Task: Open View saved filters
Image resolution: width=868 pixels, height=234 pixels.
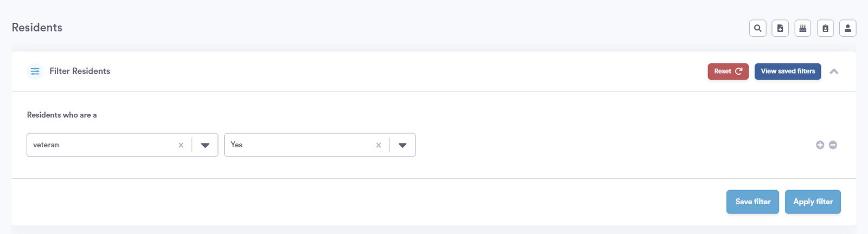Action: coord(788,71)
